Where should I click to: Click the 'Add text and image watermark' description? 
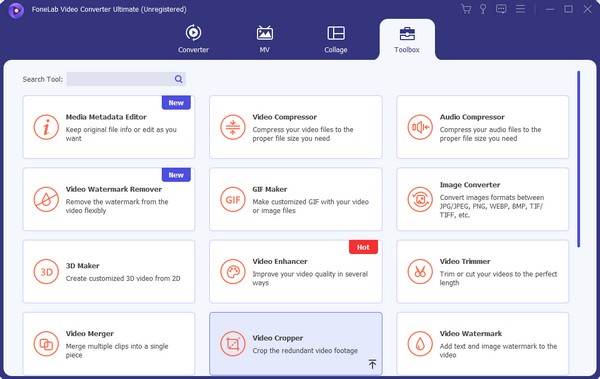(498, 351)
